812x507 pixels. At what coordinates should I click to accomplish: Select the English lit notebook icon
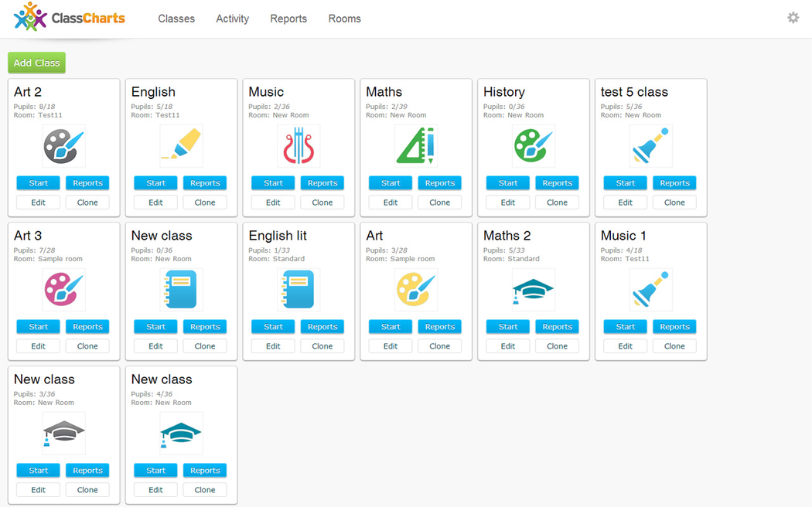[299, 290]
